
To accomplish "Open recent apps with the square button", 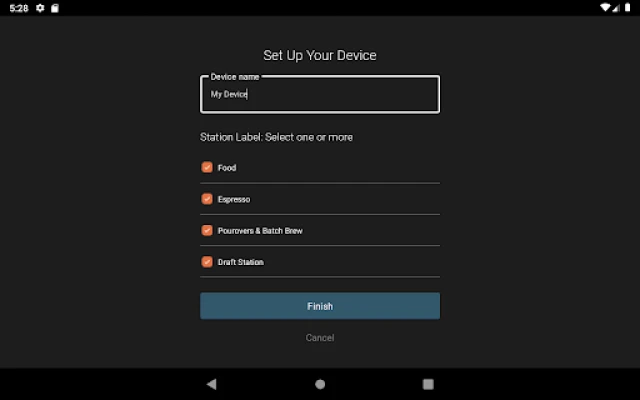I will (428, 383).
